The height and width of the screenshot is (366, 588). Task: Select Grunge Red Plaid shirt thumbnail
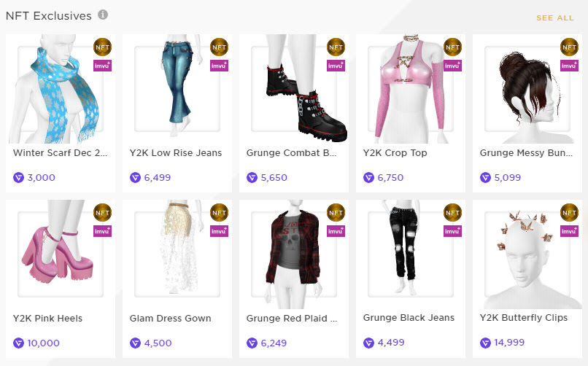coord(293,254)
